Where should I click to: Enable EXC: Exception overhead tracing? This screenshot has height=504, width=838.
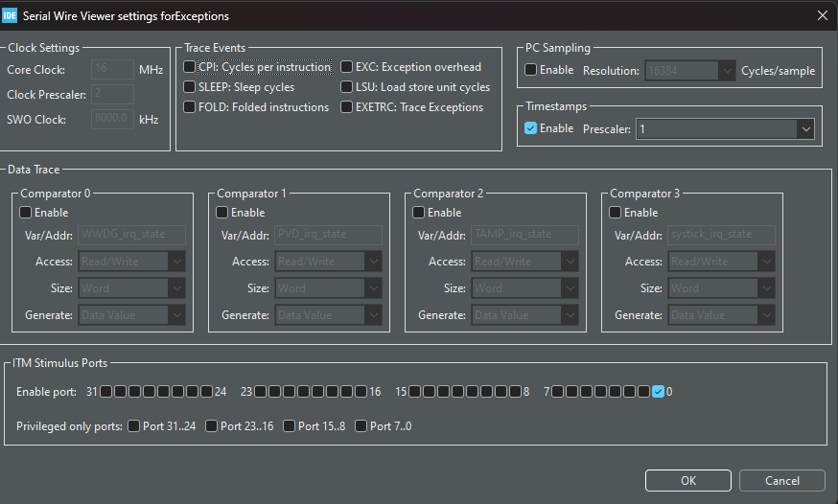347,67
